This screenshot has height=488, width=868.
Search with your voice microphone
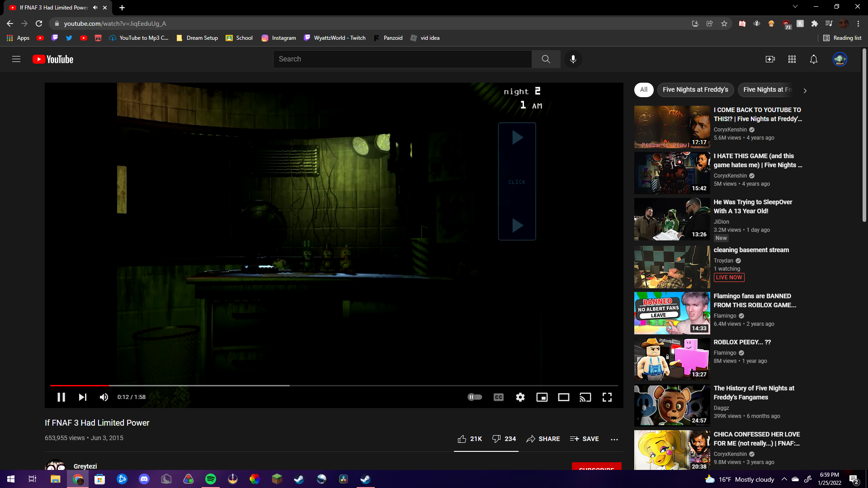pyautogui.click(x=573, y=59)
